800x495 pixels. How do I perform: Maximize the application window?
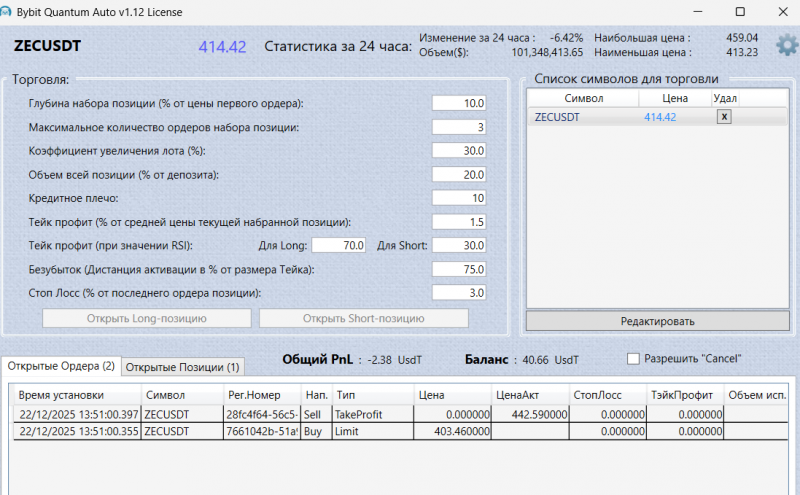[739, 12]
